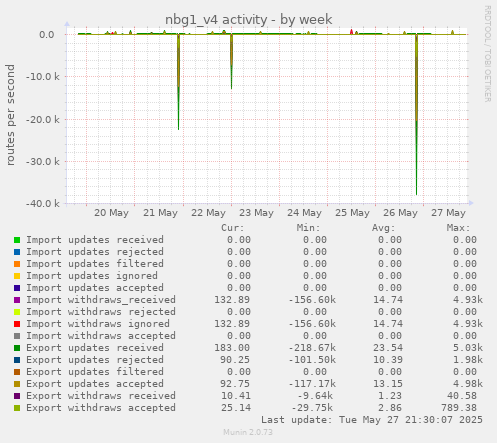Click the downward spike between 21 and 22 May
Screen dimensions: 497x443
[179, 82]
